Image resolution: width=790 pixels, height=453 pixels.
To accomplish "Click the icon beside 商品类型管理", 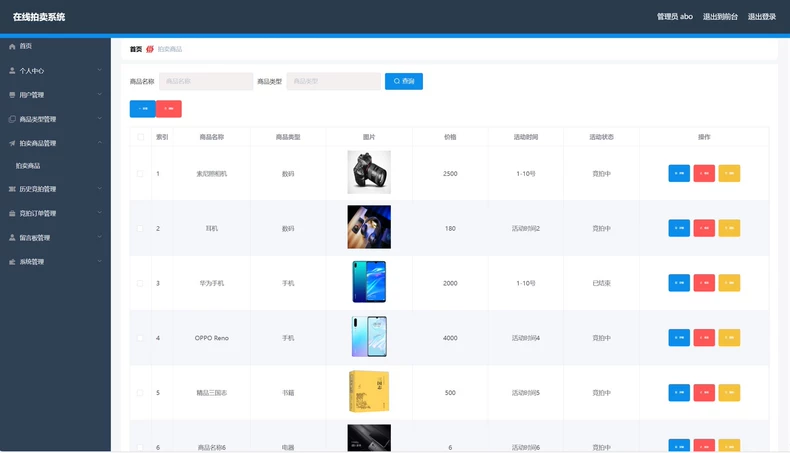I will pos(12,119).
